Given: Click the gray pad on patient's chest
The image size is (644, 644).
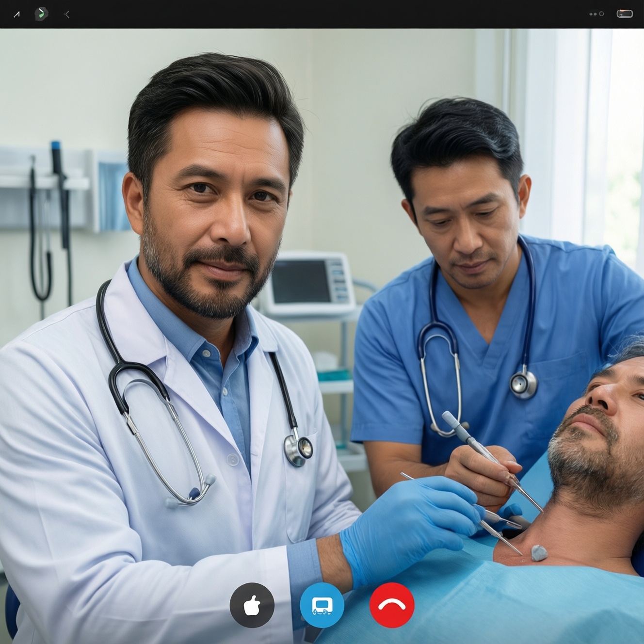Looking at the screenshot, I should (x=539, y=553).
